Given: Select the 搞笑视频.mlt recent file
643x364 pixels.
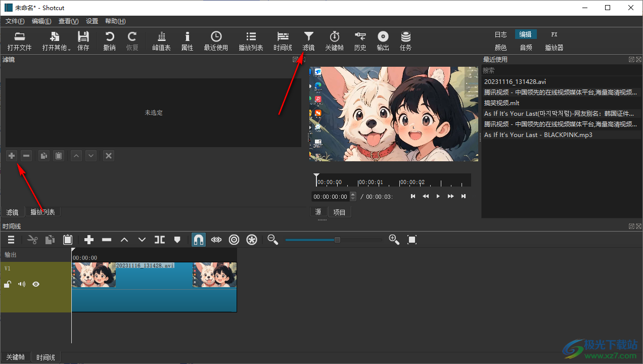Looking at the screenshot, I should point(561,103).
